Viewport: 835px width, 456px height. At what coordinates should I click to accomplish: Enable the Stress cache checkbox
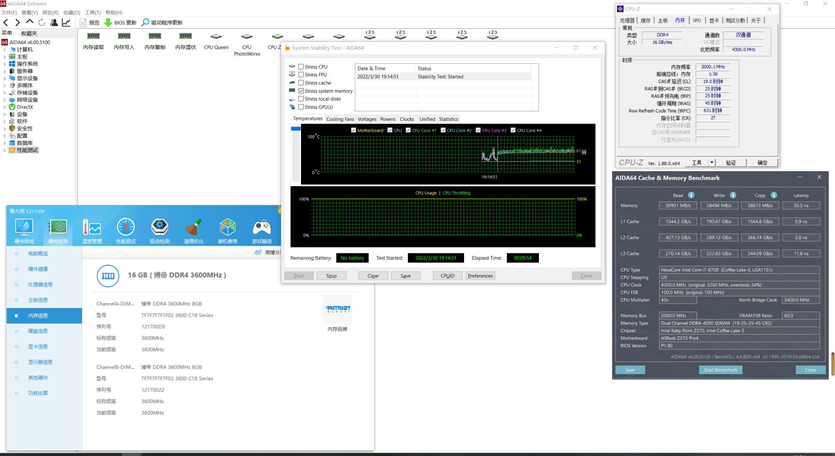click(301, 83)
